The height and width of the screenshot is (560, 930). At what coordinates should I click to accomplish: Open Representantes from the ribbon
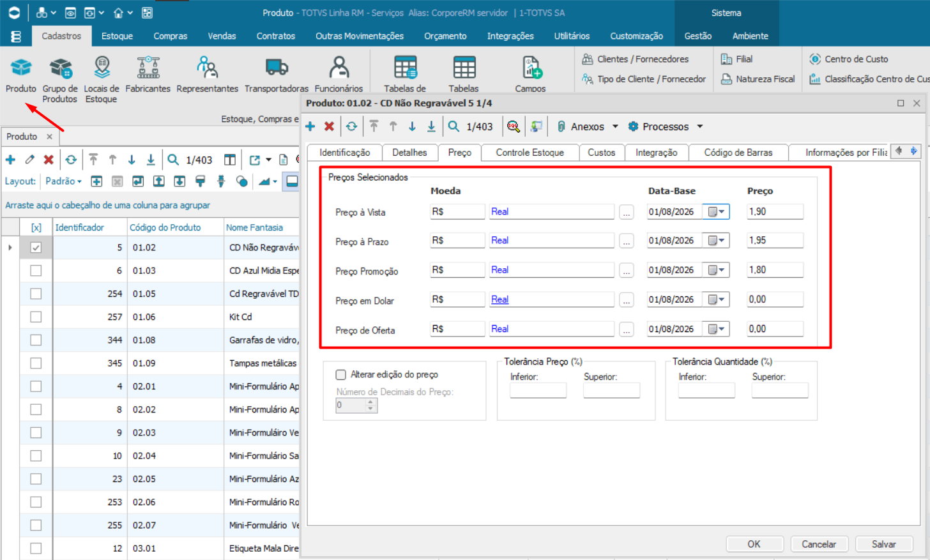pyautogui.click(x=207, y=74)
